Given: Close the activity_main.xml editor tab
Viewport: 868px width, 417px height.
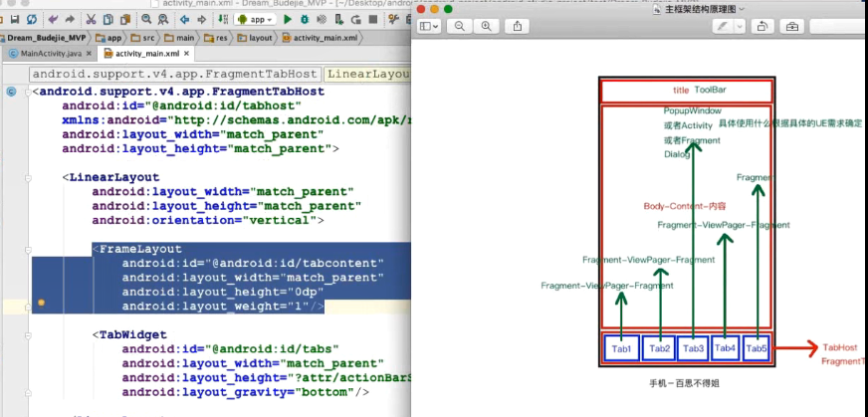Looking at the screenshot, I should click(x=188, y=53).
